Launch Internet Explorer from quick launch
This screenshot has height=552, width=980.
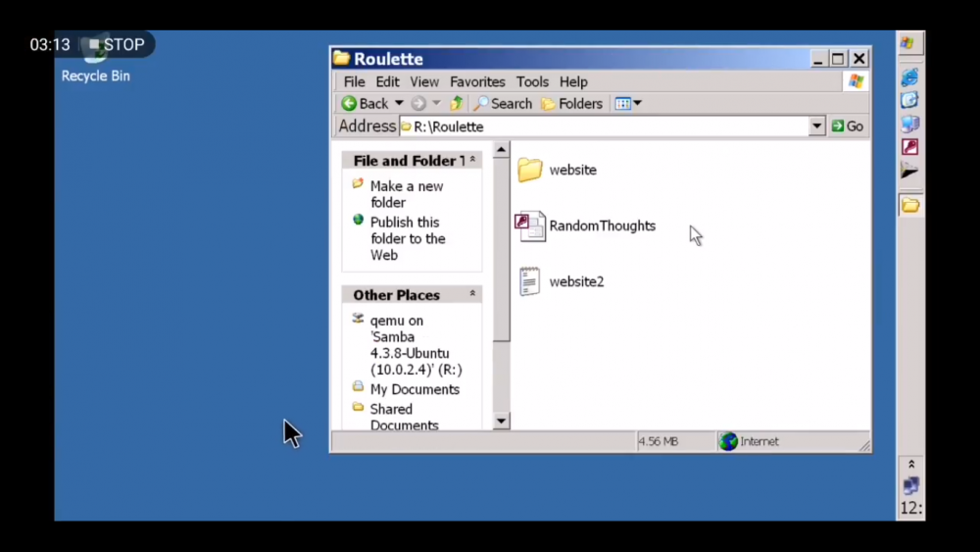point(909,76)
